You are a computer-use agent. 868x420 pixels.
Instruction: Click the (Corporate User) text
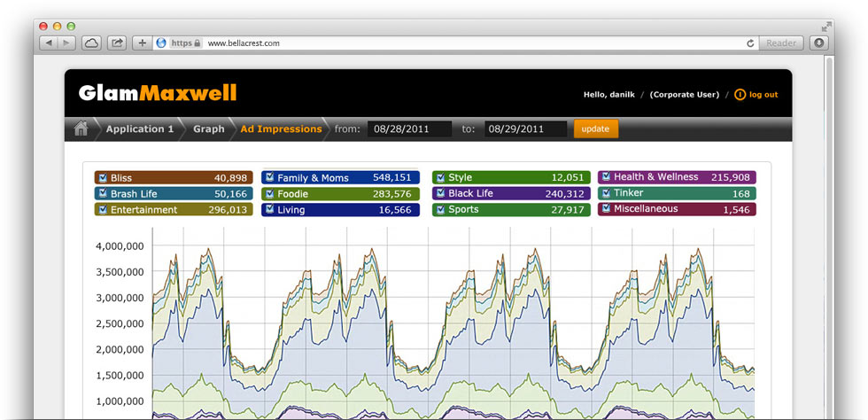[685, 95]
